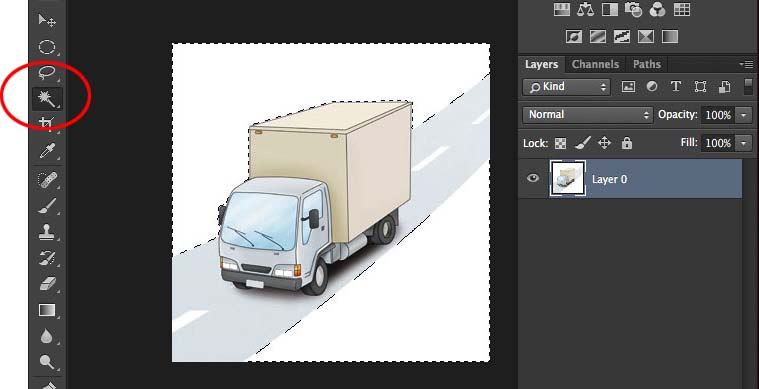Toggle type layer filter
759x389 pixels.
pos(676,87)
